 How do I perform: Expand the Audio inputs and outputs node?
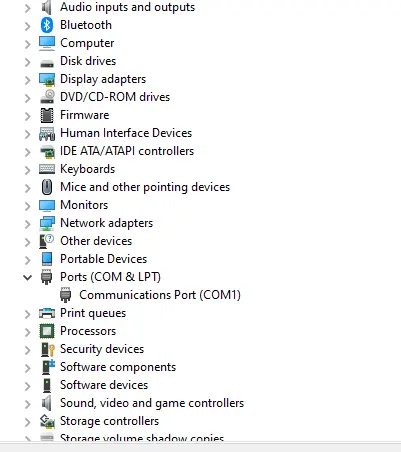tap(28, 7)
